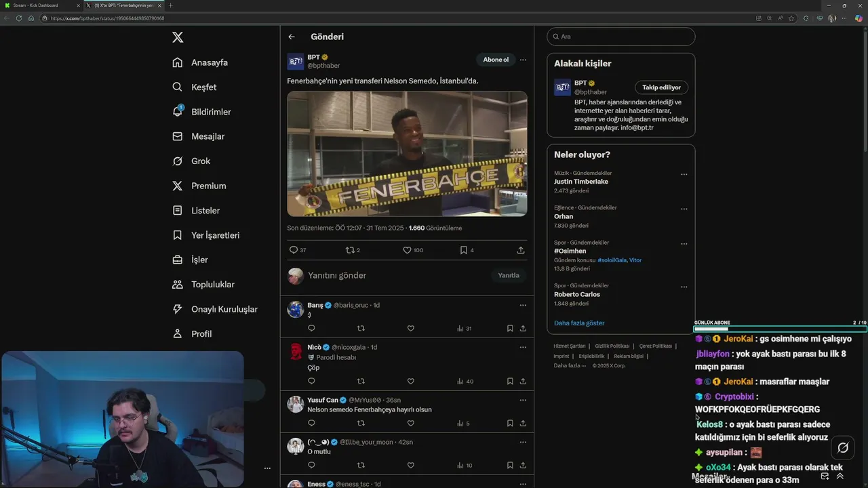The width and height of the screenshot is (868, 488).
Task: Click the Abone ol button
Action: (x=496, y=60)
